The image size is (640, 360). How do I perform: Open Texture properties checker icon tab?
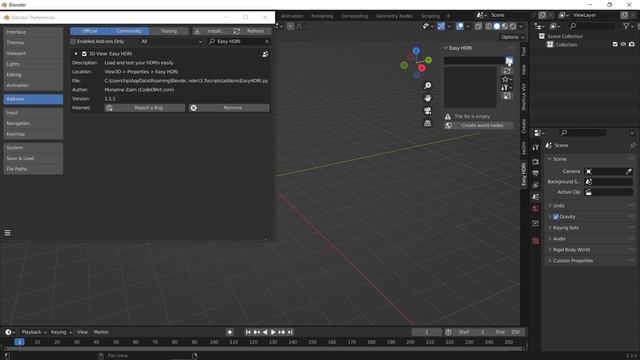[x=536, y=241]
